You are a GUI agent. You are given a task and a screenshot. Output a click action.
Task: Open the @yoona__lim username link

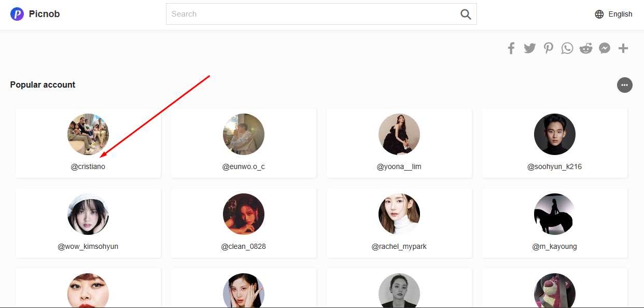tap(399, 166)
